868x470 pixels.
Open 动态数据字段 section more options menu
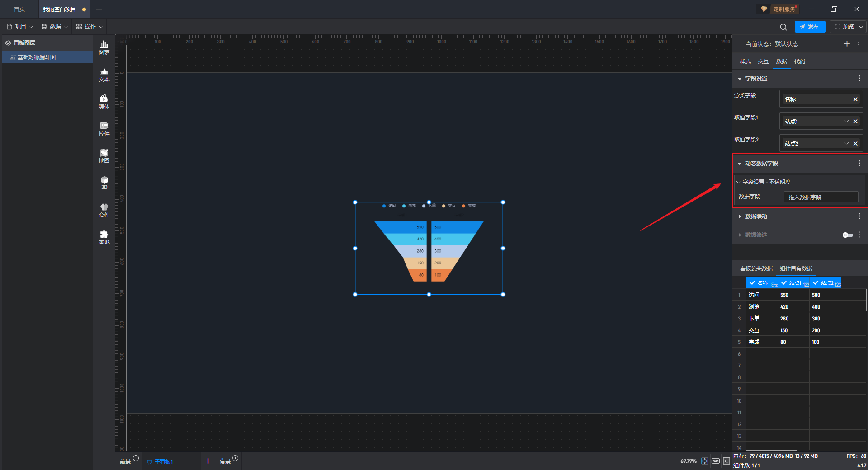click(859, 163)
